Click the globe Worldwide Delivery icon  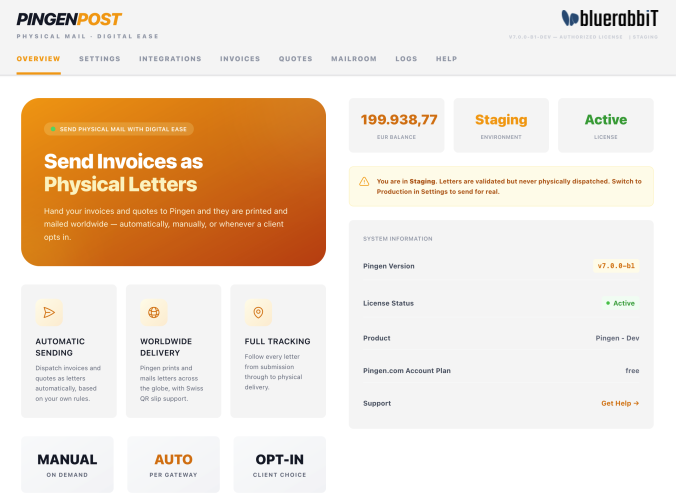pyautogui.click(x=154, y=312)
